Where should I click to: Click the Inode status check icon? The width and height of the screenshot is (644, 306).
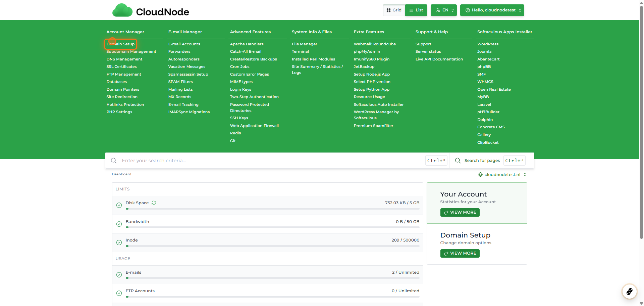119,243
